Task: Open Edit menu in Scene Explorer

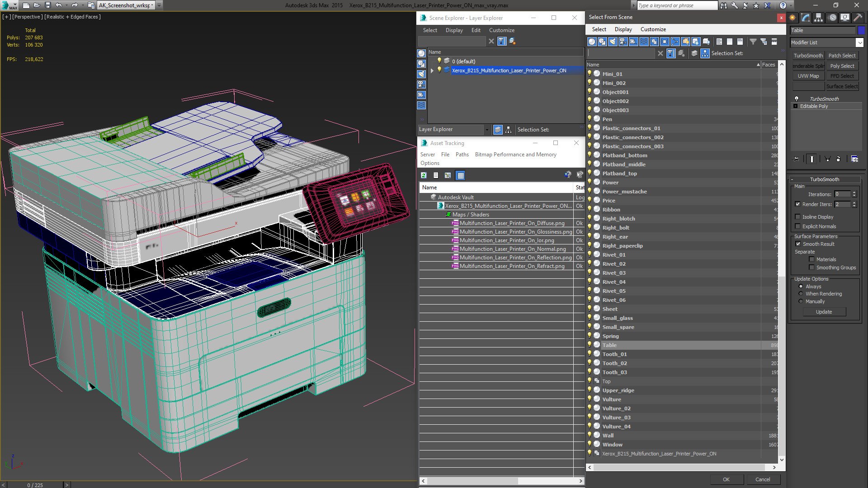Action: 476,30
